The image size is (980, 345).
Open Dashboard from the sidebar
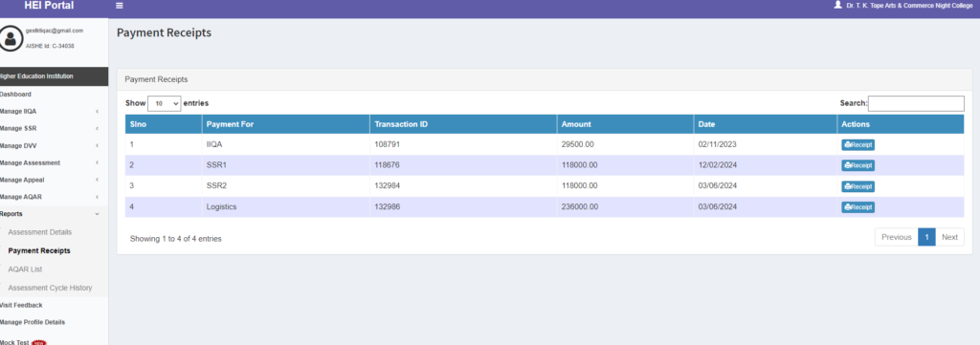click(x=15, y=95)
